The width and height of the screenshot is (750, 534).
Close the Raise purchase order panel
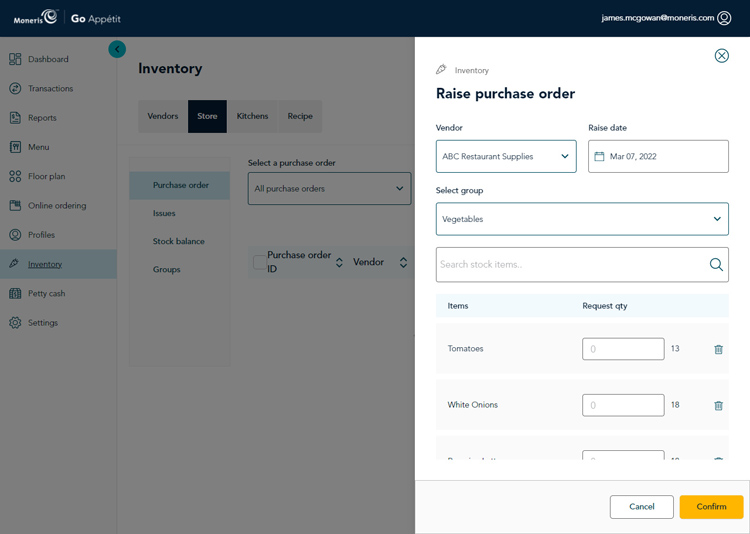721,56
